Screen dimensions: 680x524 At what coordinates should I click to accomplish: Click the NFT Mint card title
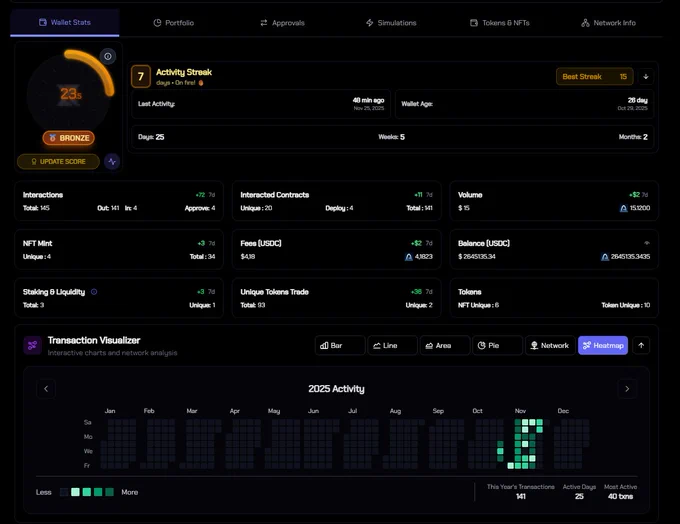click(x=37, y=243)
